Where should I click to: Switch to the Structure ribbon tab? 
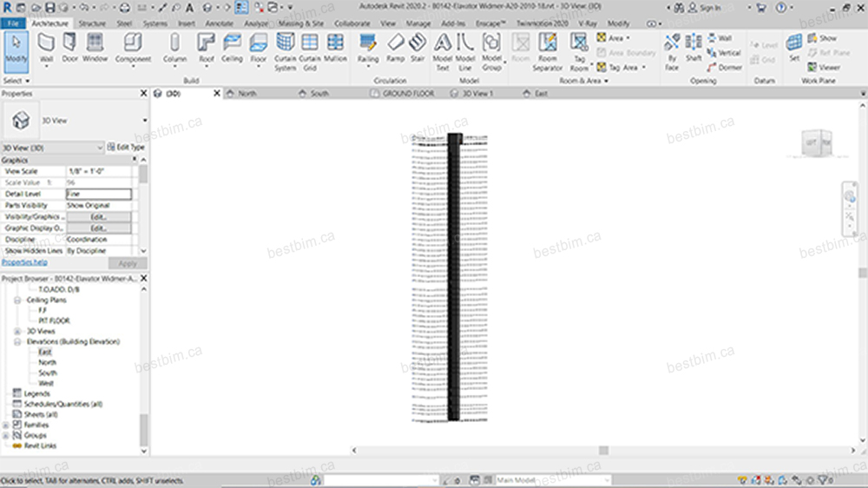click(x=92, y=23)
